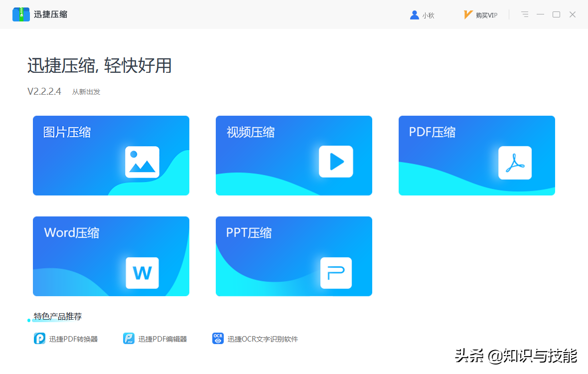Maximize the application window
588x374 pixels.
coord(556,14)
